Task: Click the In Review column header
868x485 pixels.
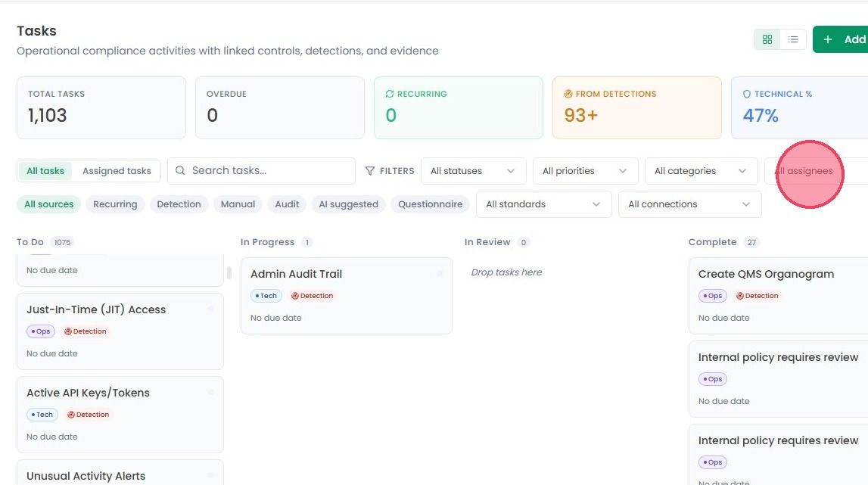Action: click(x=487, y=242)
